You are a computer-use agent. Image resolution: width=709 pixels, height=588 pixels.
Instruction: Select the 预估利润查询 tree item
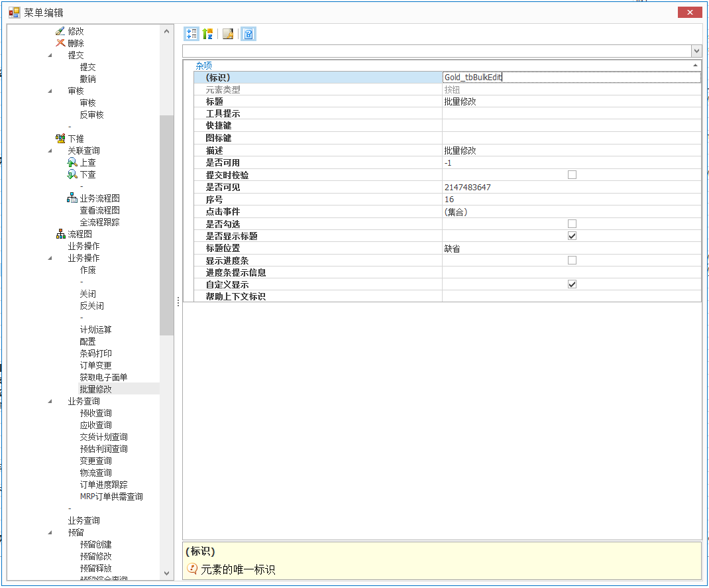103,449
